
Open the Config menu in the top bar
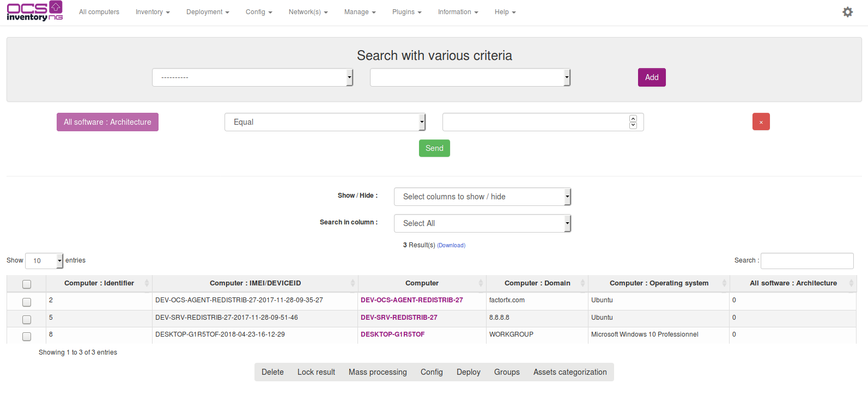click(259, 12)
